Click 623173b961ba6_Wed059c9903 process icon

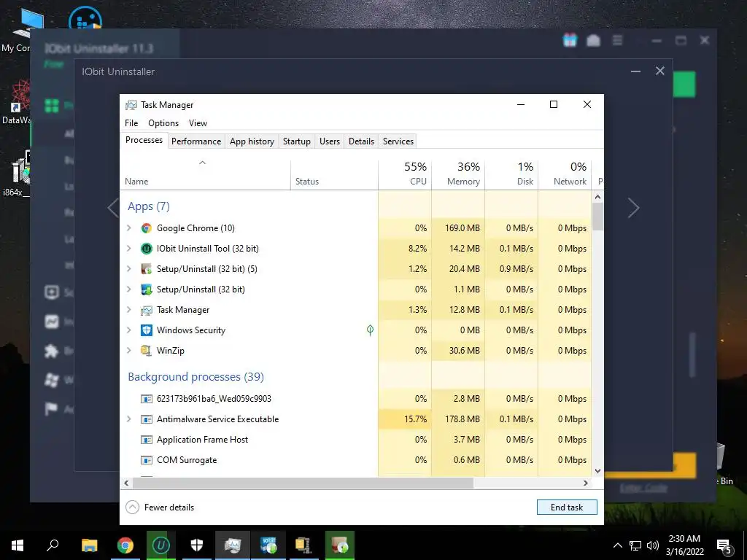pyautogui.click(x=146, y=399)
